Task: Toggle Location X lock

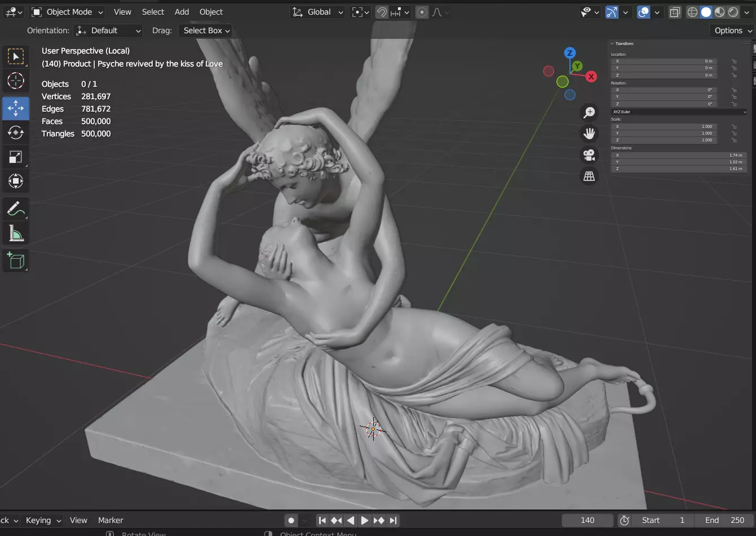Action: click(734, 61)
